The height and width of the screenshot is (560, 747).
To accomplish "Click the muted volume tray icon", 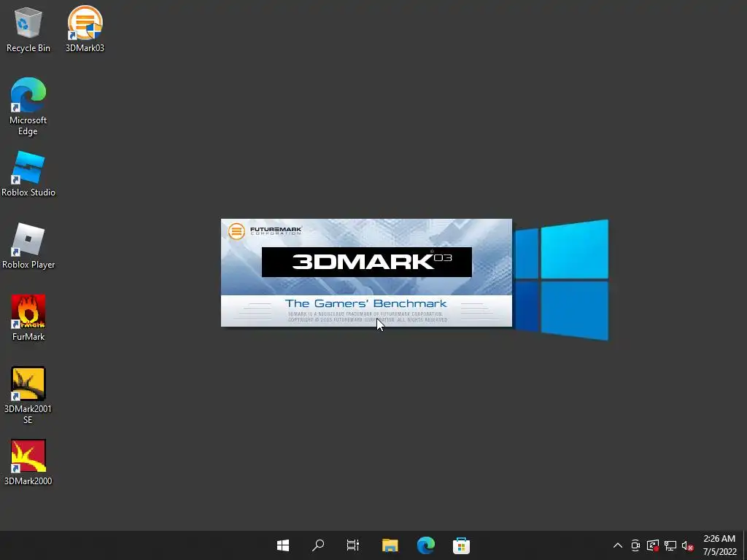I will [687, 545].
